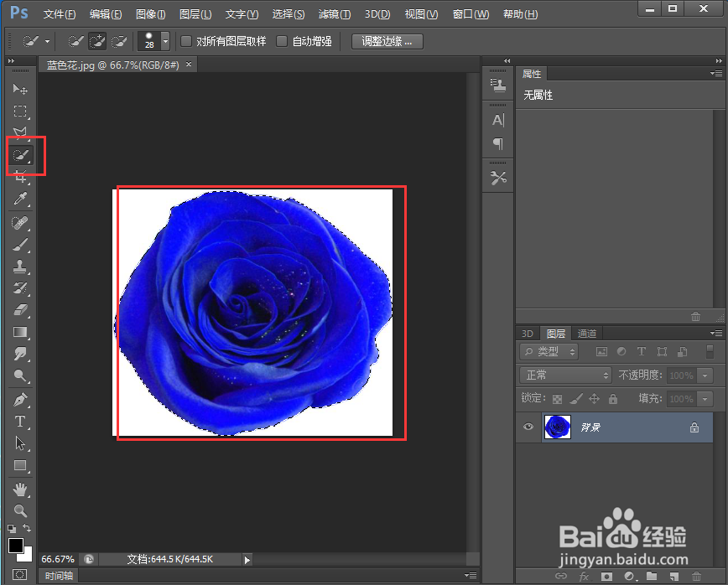Open the Clone Source panel icon
728x585 pixels.
[497, 85]
